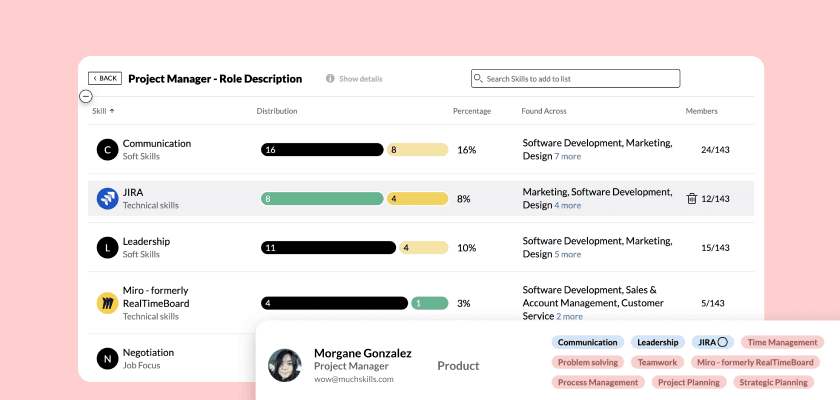
Task: Click the JIRA logo icon
Action: [107, 199]
